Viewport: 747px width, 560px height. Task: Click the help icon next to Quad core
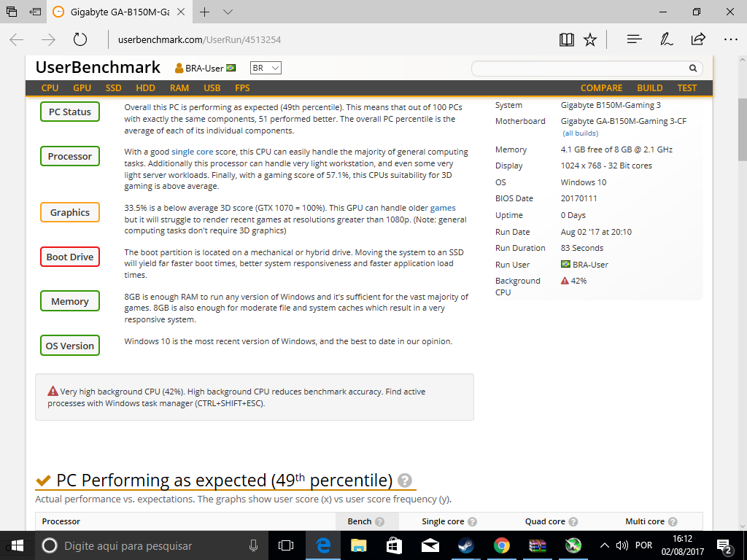(573, 521)
